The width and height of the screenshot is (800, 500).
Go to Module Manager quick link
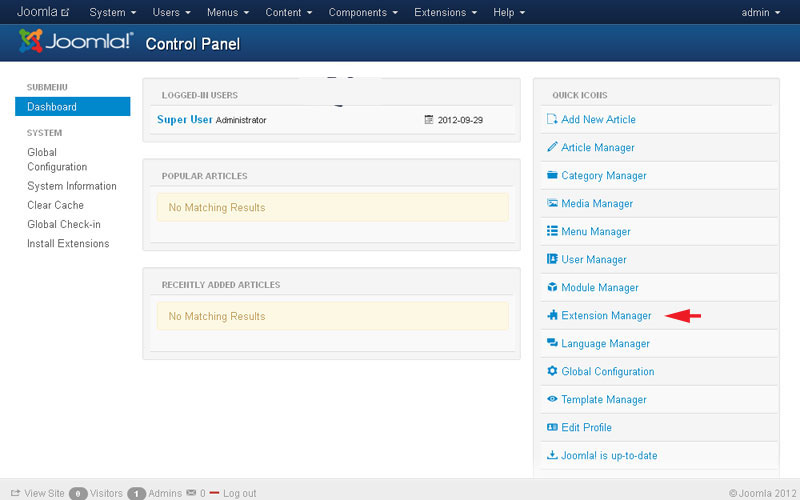click(x=600, y=287)
